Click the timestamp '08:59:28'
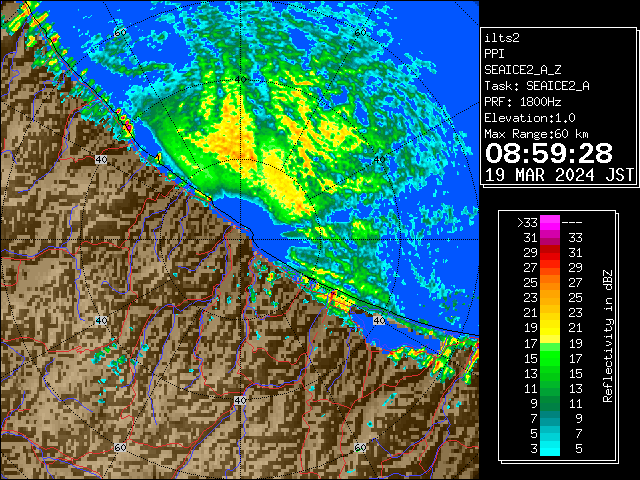Screen dimensions: 640x480 pos(549,153)
